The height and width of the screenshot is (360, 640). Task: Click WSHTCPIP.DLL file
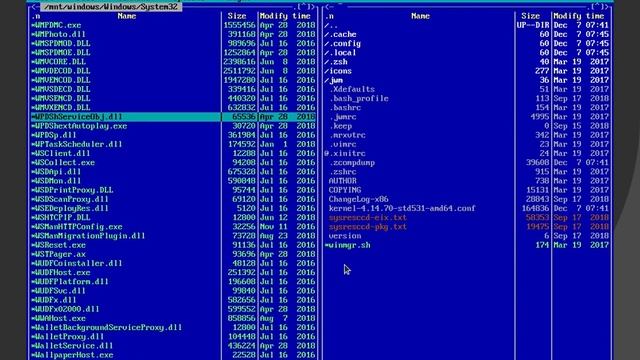(x=173, y=218)
